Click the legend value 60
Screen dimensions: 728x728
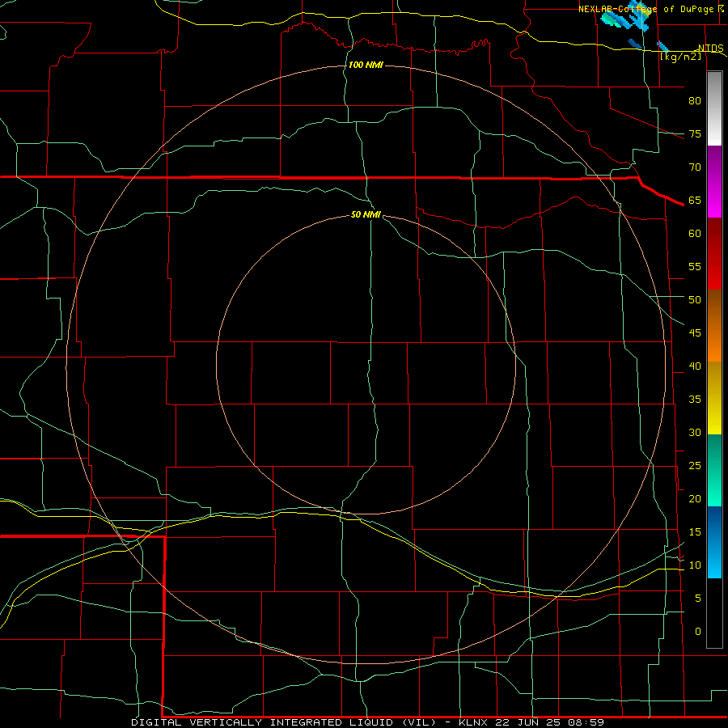(695, 233)
